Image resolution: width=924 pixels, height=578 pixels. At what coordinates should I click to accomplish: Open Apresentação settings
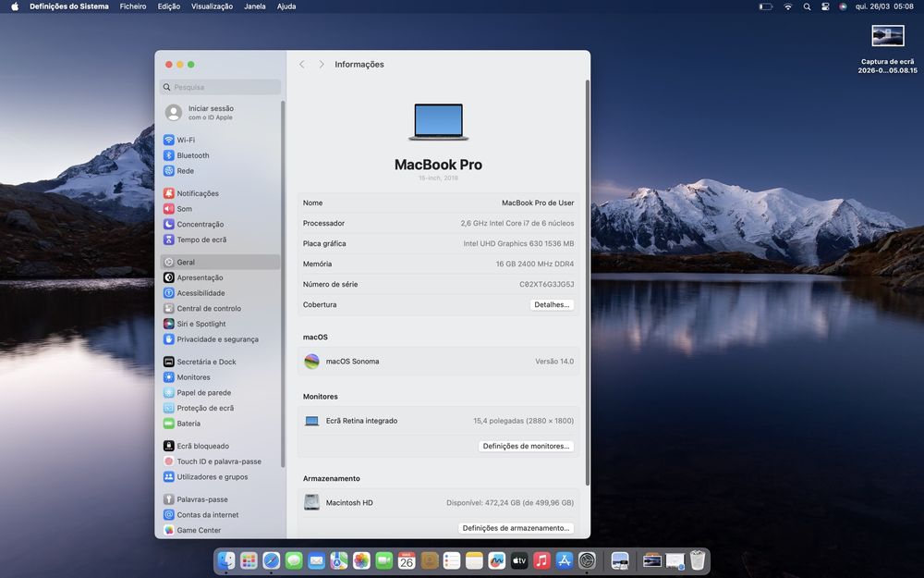point(220,277)
